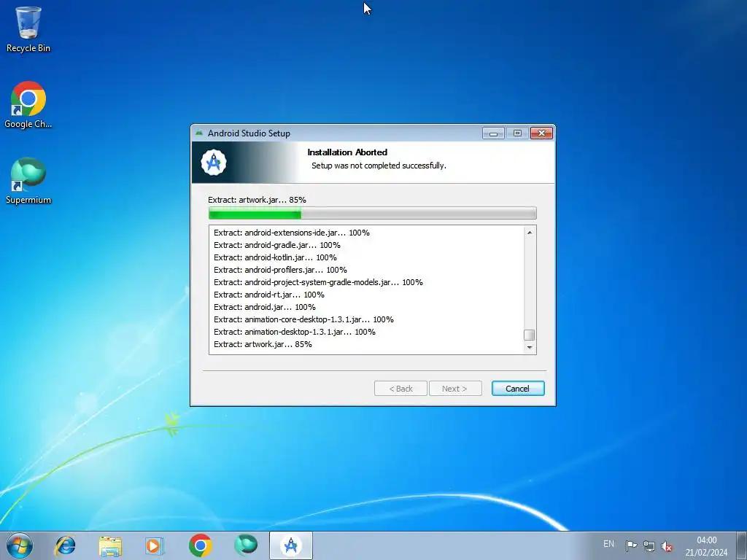The width and height of the screenshot is (747, 560).
Task: Maximize the Android Studio Setup window
Action: pyautogui.click(x=517, y=133)
